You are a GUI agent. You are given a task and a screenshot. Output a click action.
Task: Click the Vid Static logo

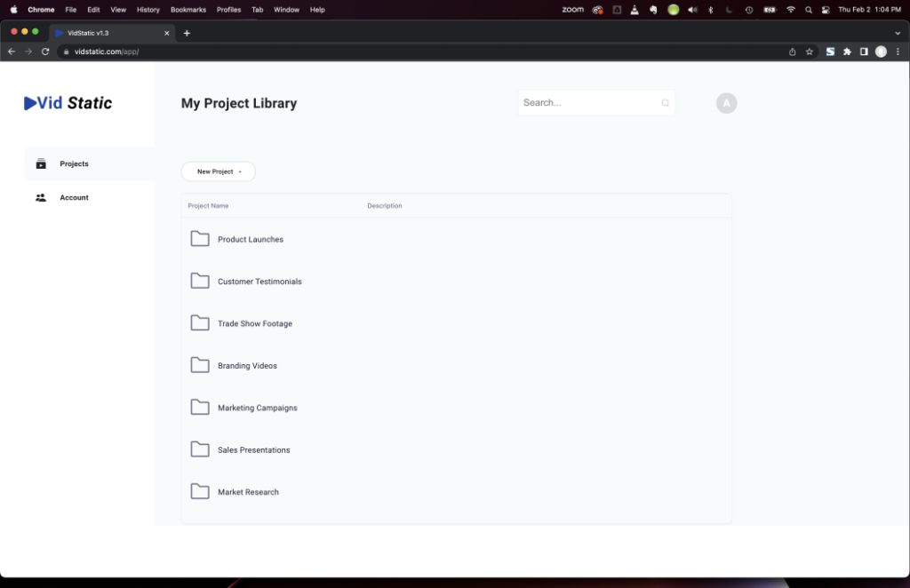point(68,103)
